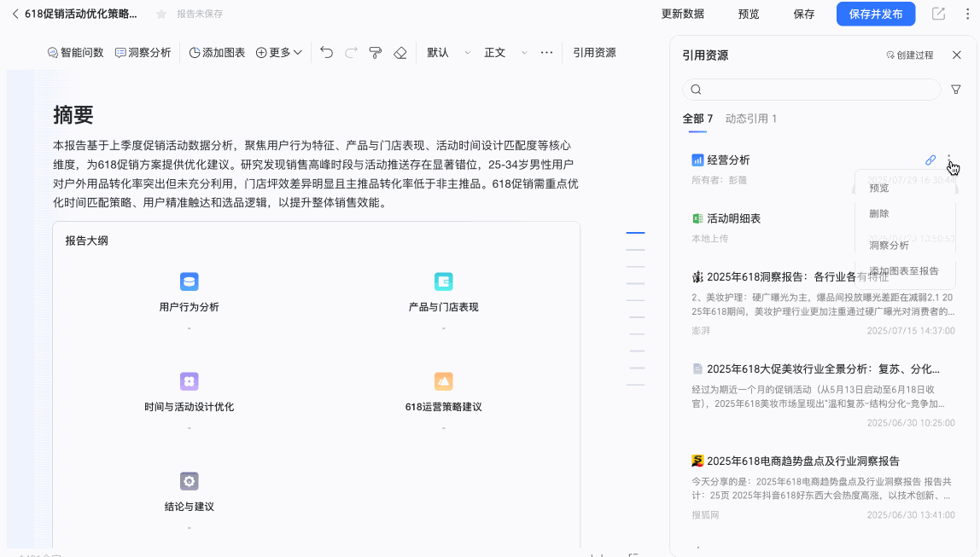Select the 618运营策略建议 outline label
Image resolution: width=980 pixels, height=557 pixels.
443,407
